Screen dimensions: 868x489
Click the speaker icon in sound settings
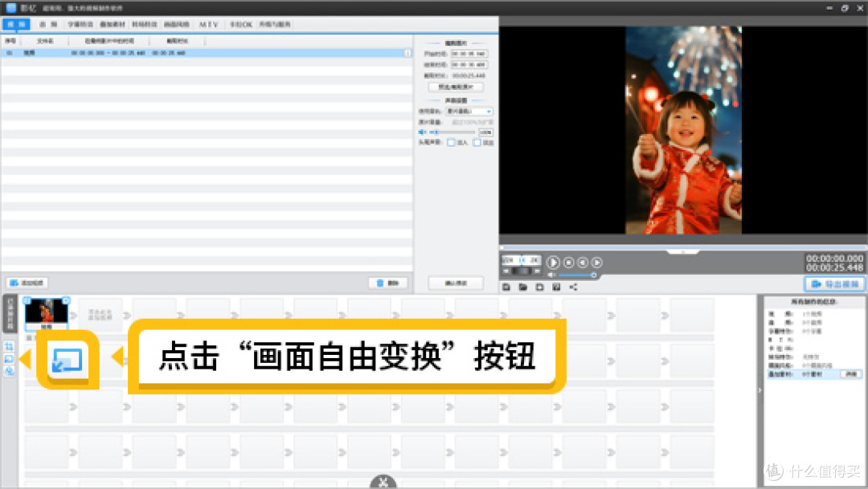(423, 132)
